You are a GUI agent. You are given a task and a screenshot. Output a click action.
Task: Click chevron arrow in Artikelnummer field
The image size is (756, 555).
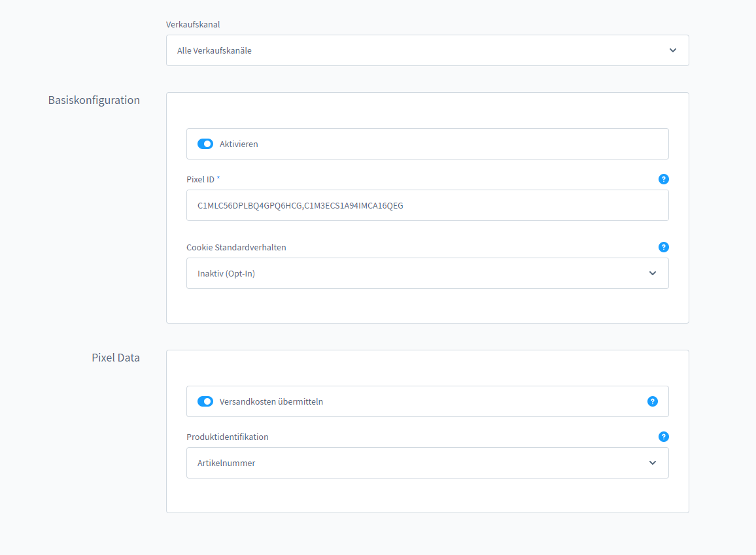(x=652, y=463)
